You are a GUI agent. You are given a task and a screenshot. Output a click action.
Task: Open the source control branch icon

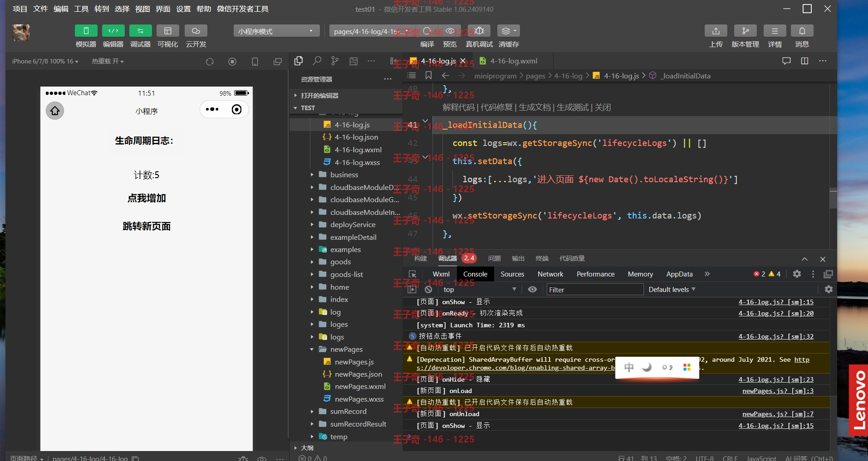[335, 61]
